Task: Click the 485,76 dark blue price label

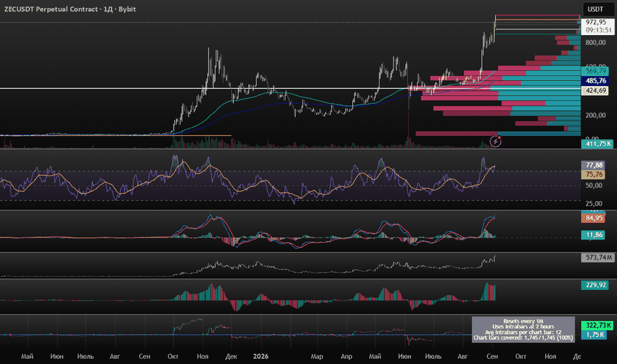Action: 595,81
